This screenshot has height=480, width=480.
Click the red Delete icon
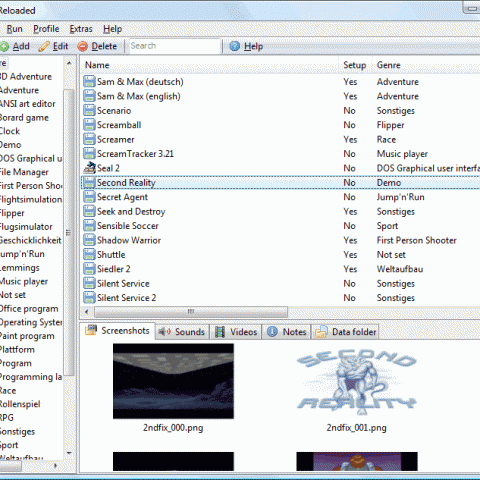[x=83, y=46]
